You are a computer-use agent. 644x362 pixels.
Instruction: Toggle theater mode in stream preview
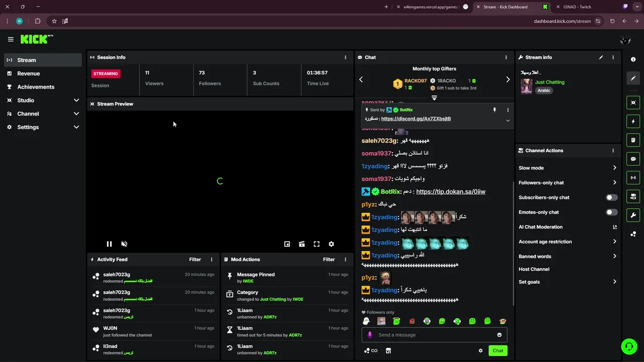point(302,244)
